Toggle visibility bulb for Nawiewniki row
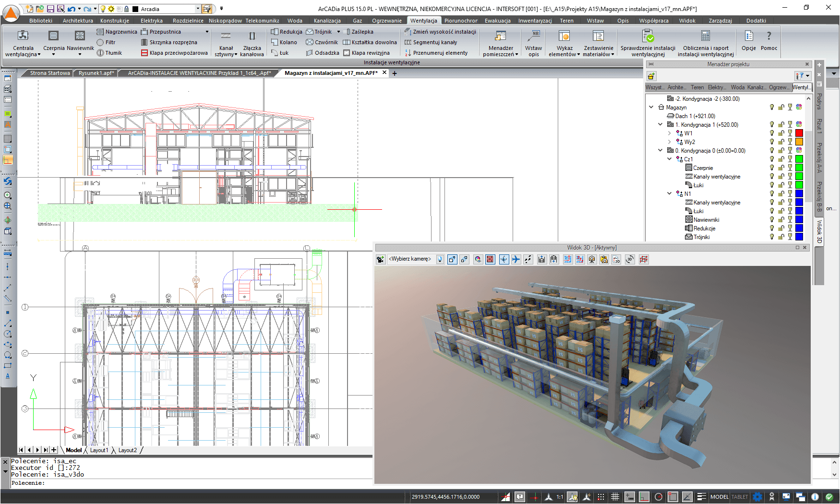840x504 pixels. coord(772,220)
